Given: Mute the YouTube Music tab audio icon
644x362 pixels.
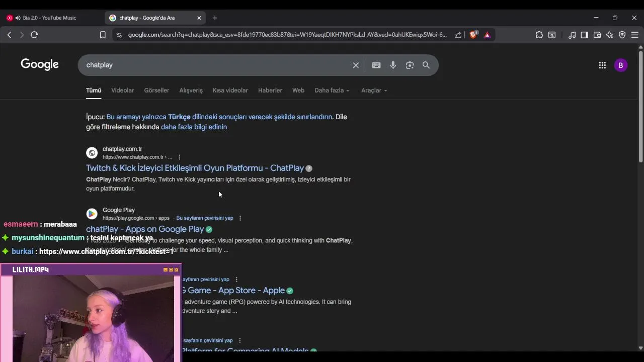Looking at the screenshot, I should tap(18, 18).
